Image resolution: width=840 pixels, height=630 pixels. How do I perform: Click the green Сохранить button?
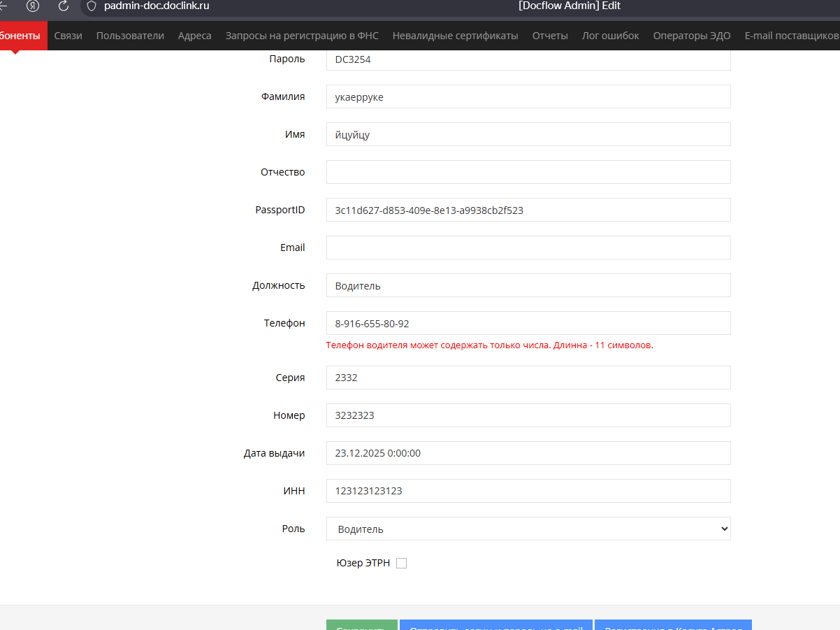coord(362,624)
